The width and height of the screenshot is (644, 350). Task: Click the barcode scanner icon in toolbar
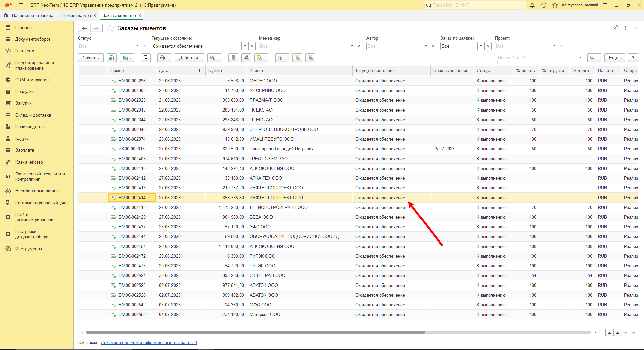(146, 58)
